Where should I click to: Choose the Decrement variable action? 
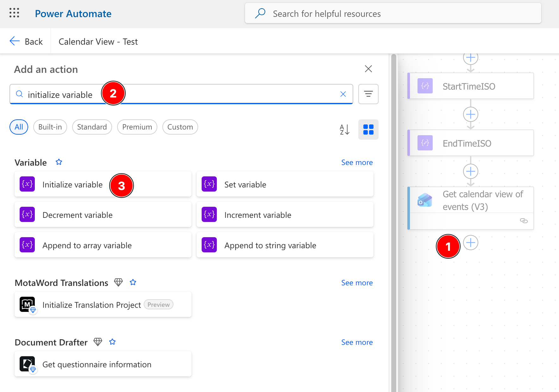103,215
